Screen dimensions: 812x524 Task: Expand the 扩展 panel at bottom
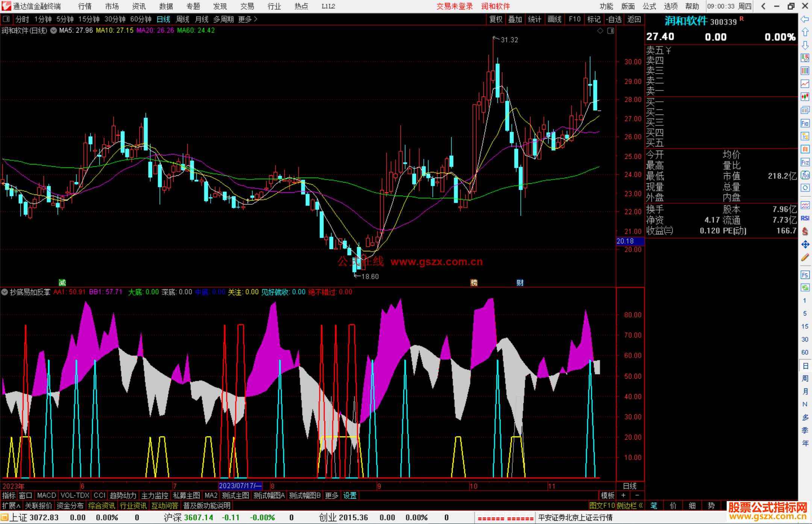[11, 506]
